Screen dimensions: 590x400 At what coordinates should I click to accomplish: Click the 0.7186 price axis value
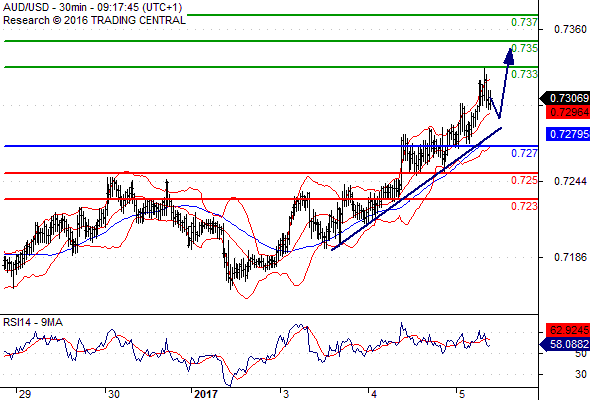(x=570, y=257)
